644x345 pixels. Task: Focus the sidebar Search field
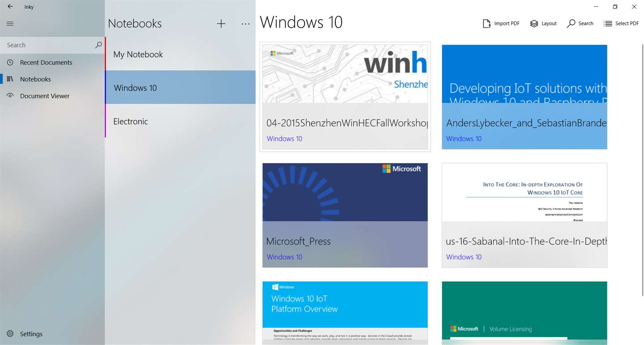click(52, 45)
